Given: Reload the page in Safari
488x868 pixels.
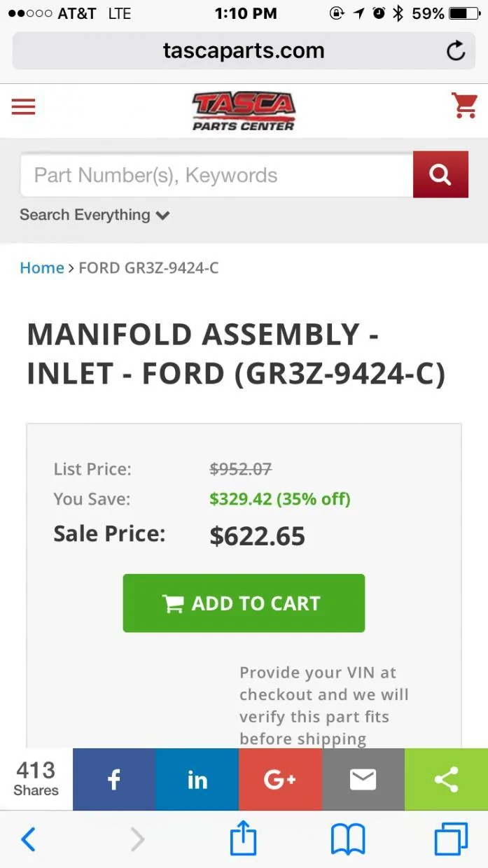Looking at the screenshot, I should pyautogui.click(x=456, y=51).
